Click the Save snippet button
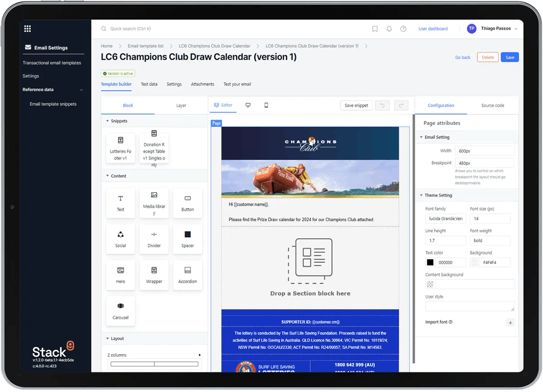 [356, 105]
